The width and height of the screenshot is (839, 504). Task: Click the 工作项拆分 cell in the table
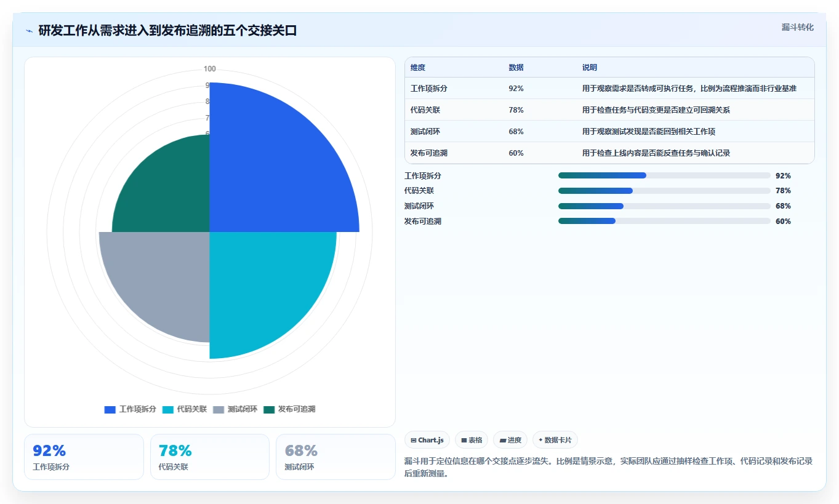pos(429,89)
